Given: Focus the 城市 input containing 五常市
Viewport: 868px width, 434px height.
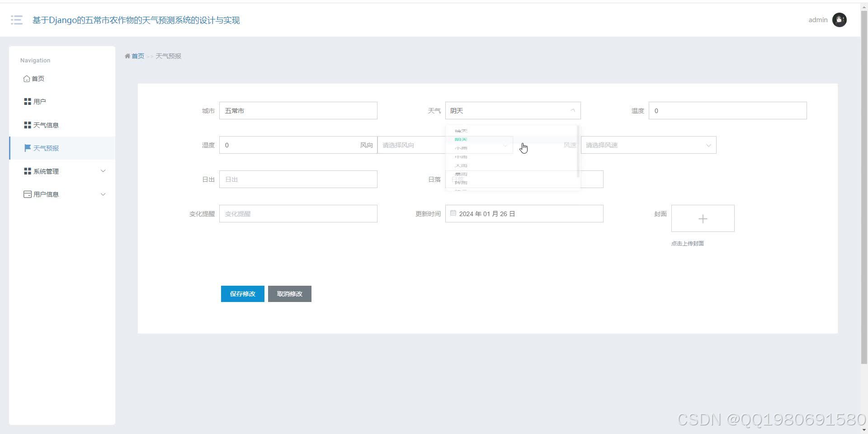Looking at the screenshot, I should pos(298,111).
